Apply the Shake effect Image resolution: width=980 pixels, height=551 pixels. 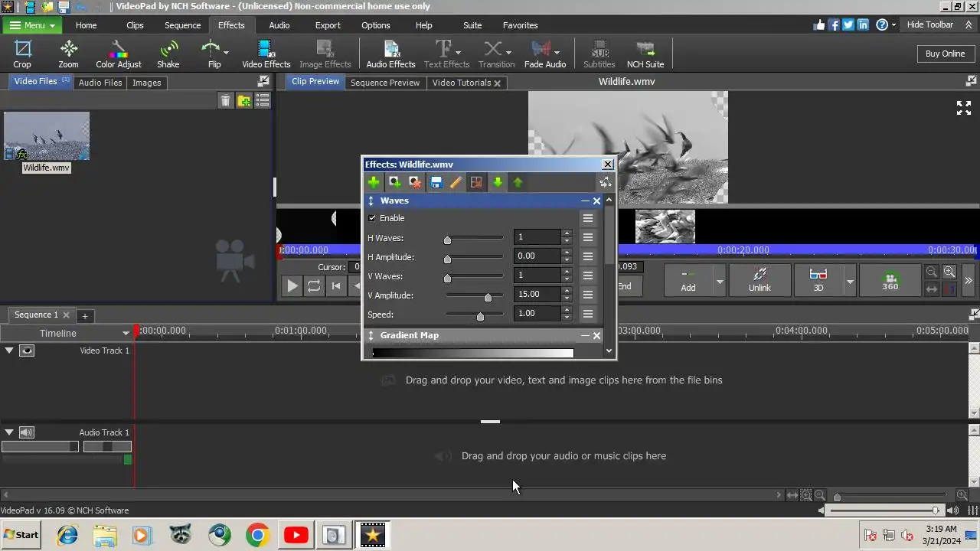[168, 54]
